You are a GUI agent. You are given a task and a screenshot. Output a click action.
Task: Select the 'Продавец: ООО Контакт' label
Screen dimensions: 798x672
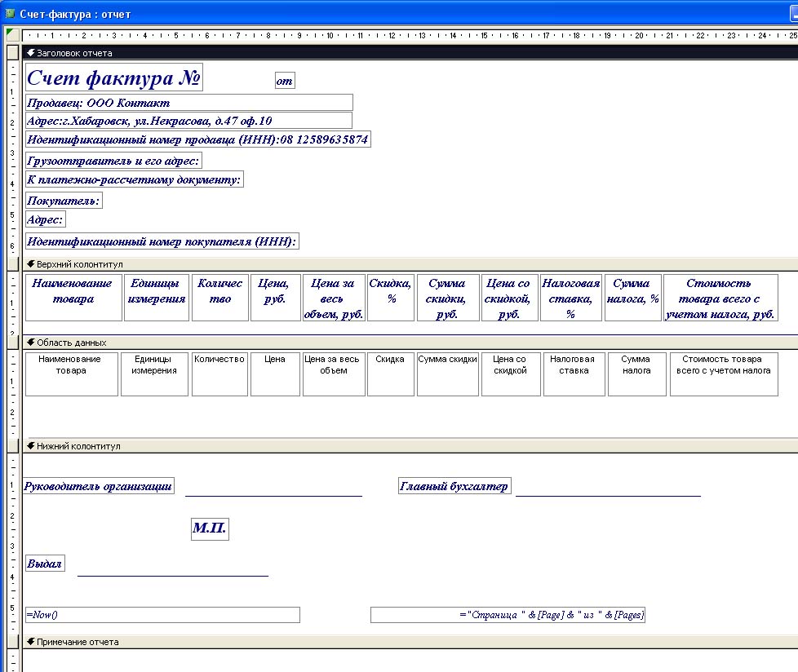188,103
